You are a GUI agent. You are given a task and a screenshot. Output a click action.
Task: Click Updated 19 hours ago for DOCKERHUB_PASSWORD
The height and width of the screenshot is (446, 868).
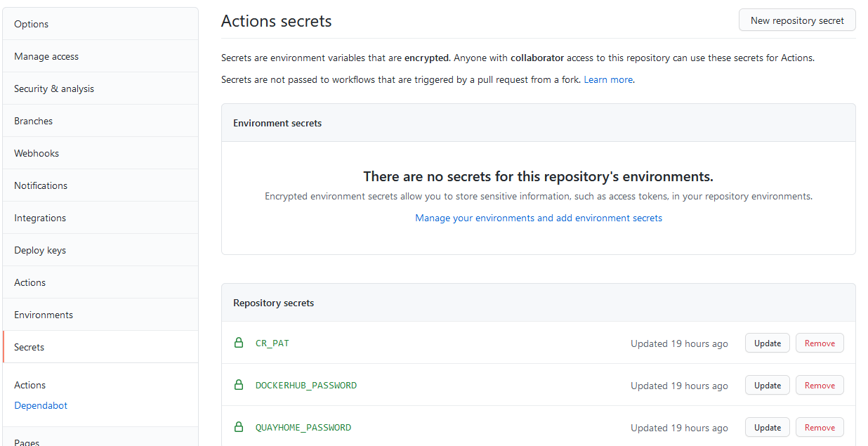tap(679, 386)
